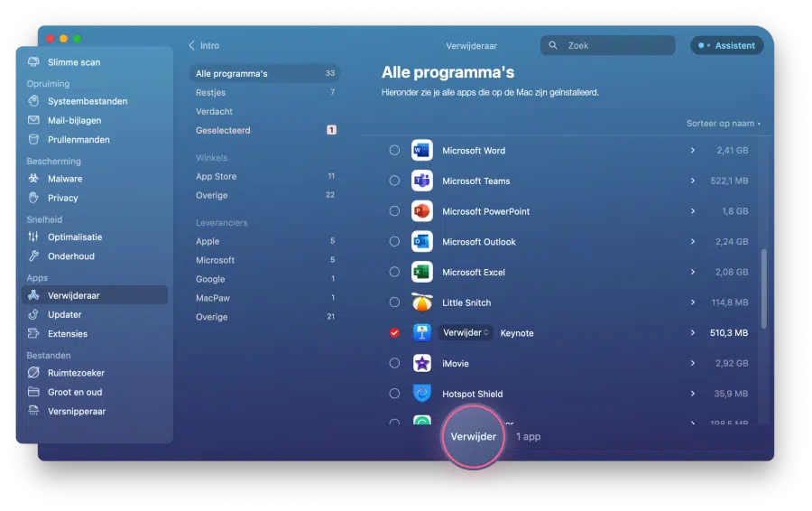
Task: Select the iMovie checkbox
Action: 394,363
